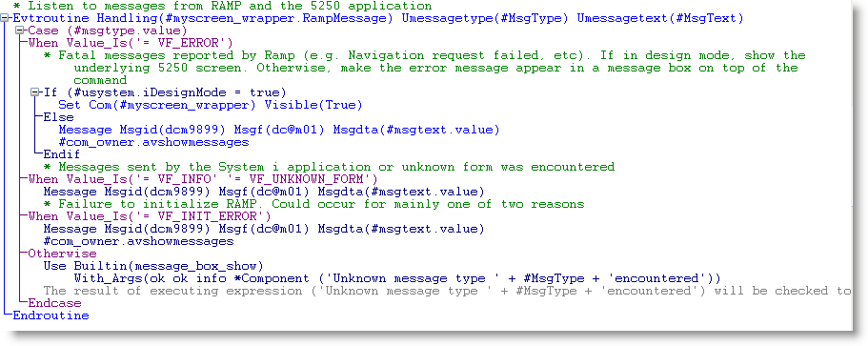Collapse the Evtroutine Handling block
Viewport: 868px width, 346px height.
[x=5, y=19]
